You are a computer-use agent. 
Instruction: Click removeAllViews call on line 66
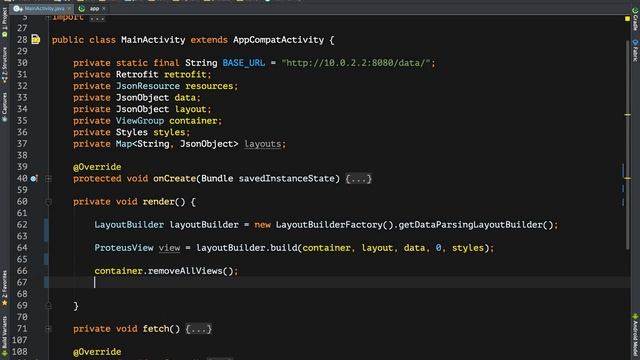click(185, 271)
